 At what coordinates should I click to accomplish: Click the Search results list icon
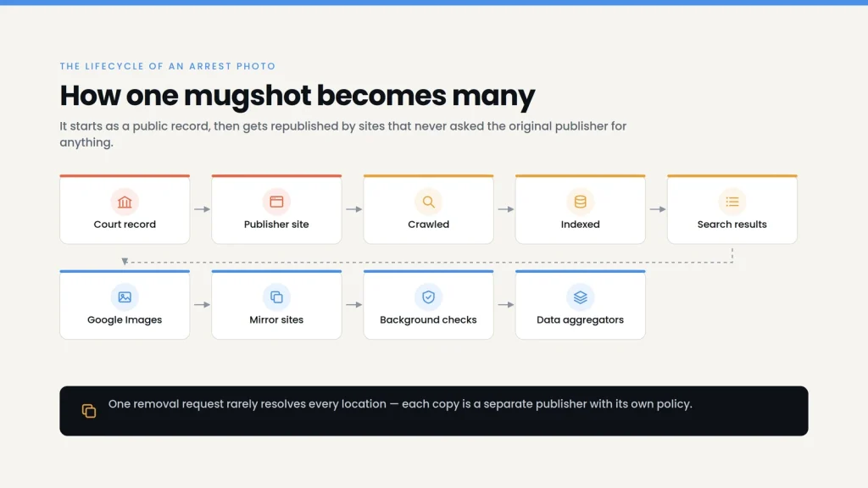coord(732,202)
